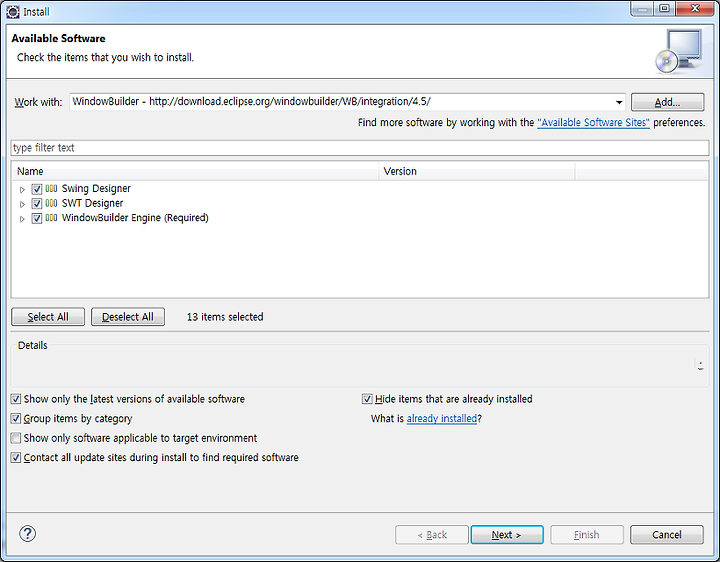This screenshot has height=562, width=720.
Task: Click the Name column header
Action: click(195, 171)
